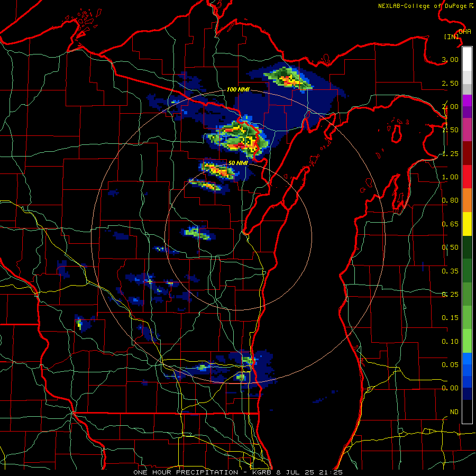Click the 1.00 value on the color scale
476x476 pixels.
point(450,177)
